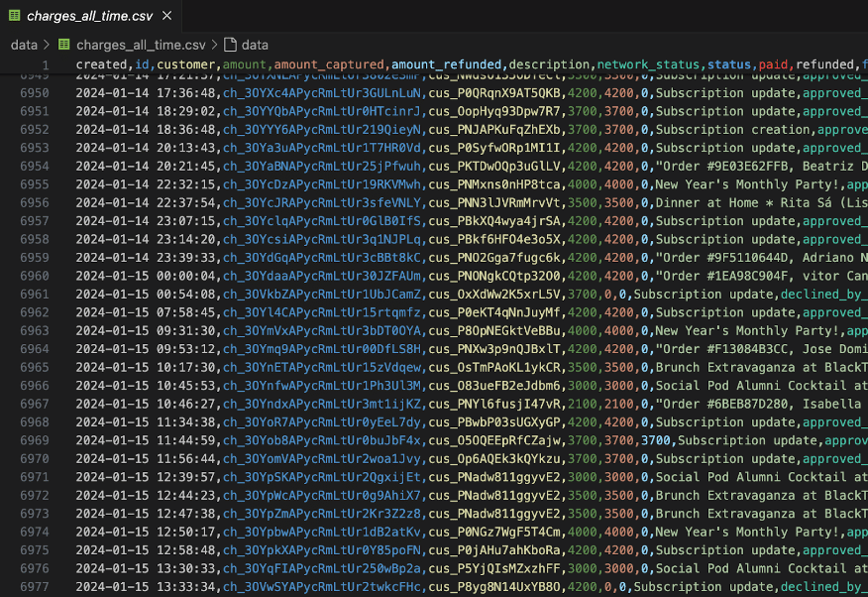The width and height of the screenshot is (868, 597).
Task: Open the charges_all_time.csv breadcrumb
Action: pos(141,45)
